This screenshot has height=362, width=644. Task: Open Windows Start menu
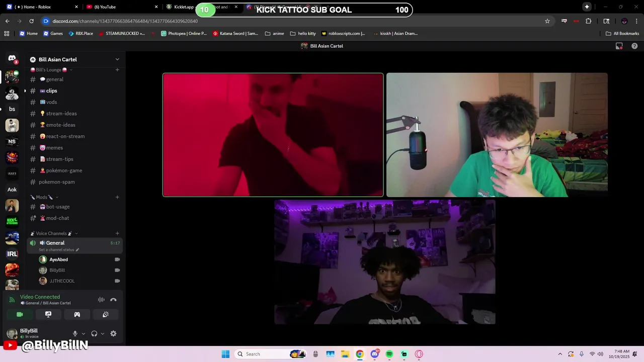point(225,354)
